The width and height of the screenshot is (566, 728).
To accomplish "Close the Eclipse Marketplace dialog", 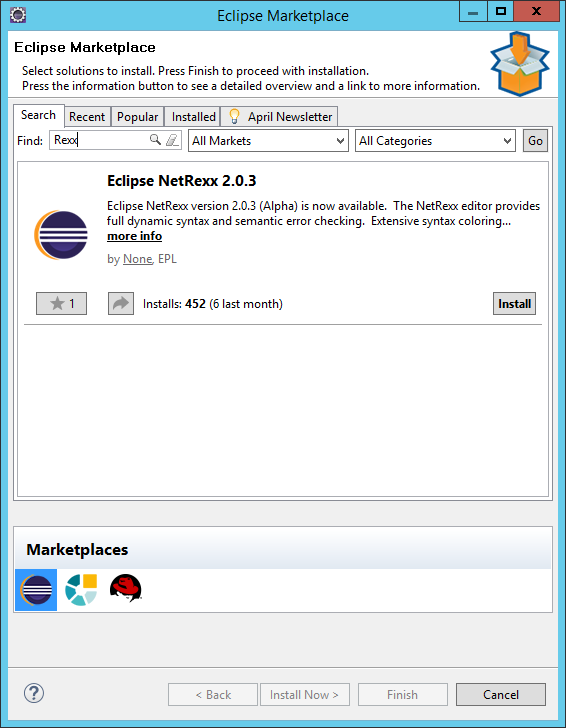I will pos(536,11).
